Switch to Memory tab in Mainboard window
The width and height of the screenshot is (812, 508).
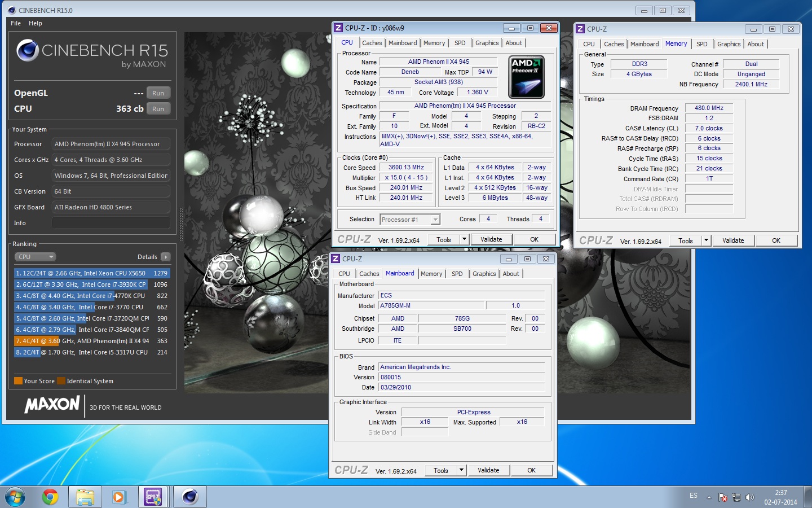tap(431, 274)
